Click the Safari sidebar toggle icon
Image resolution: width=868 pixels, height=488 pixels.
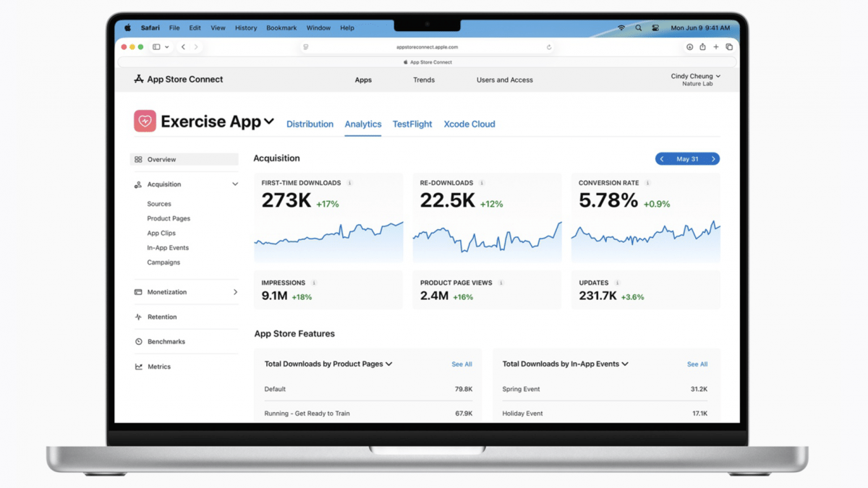[156, 47]
